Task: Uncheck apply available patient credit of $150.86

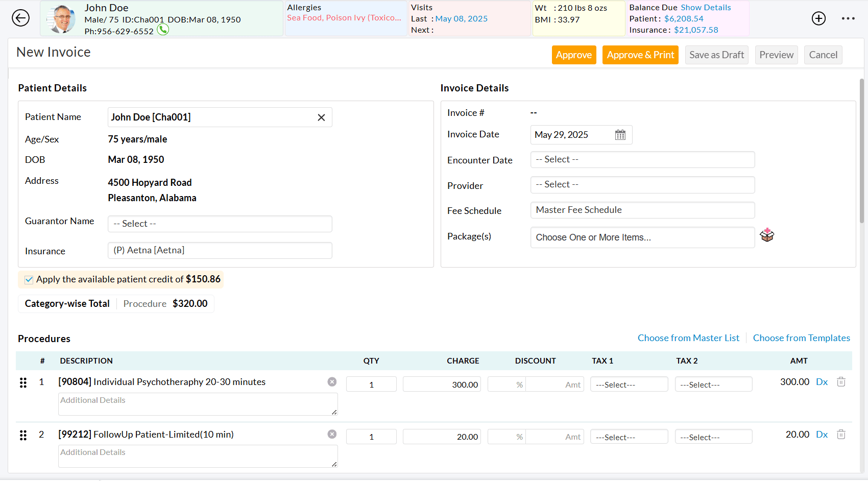Action: click(x=29, y=279)
